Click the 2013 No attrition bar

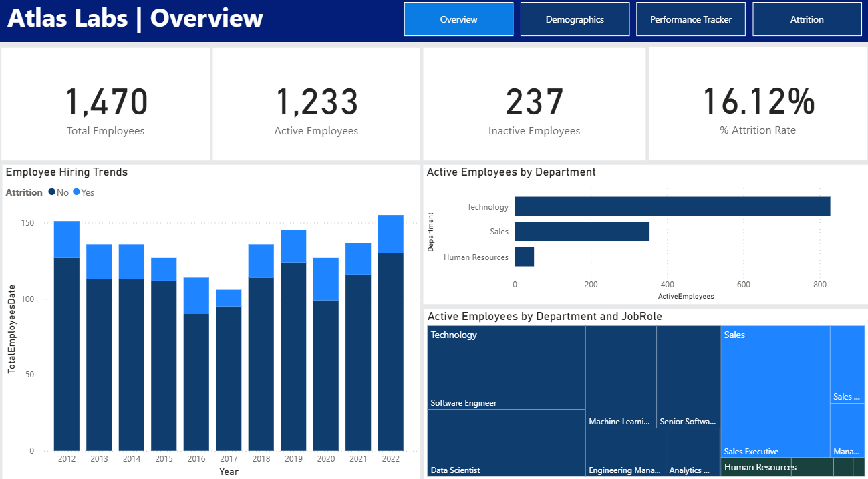coord(99,365)
